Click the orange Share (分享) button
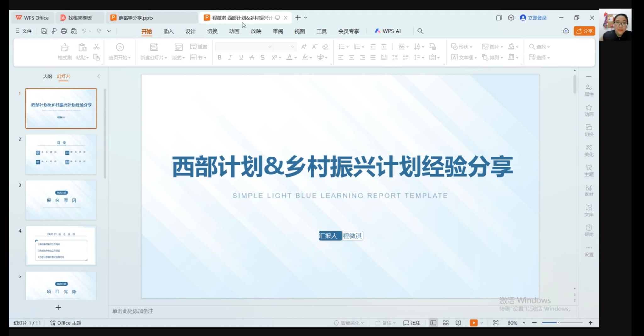The height and width of the screenshot is (336, 644). click(x=584, y=31)
